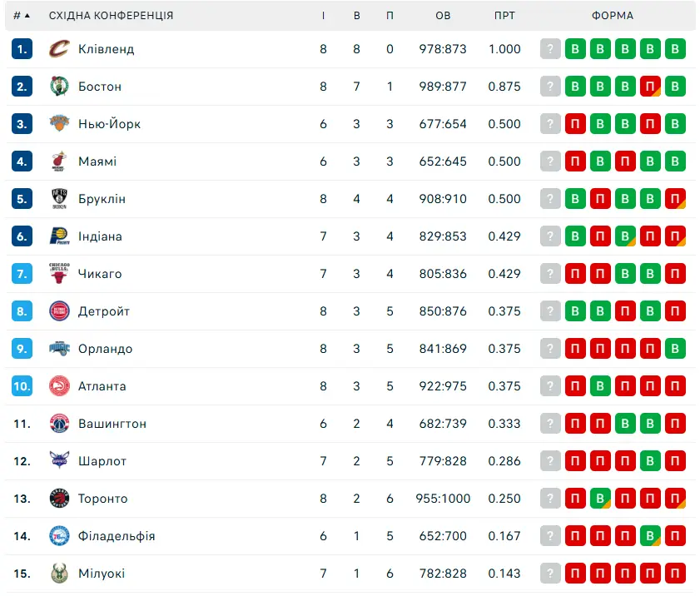Click the New York Knicks logo

pyautogui.click(x=59, y=124)
